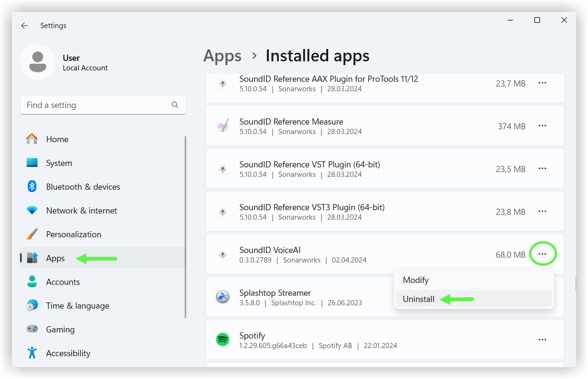
Task: Go to Home settings page
Action: [102, 139]
